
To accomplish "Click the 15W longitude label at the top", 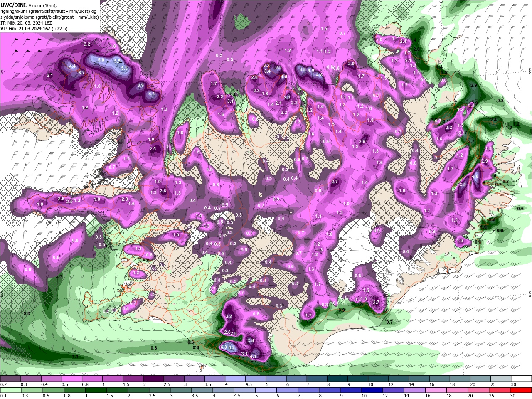I will pos(441,2).
